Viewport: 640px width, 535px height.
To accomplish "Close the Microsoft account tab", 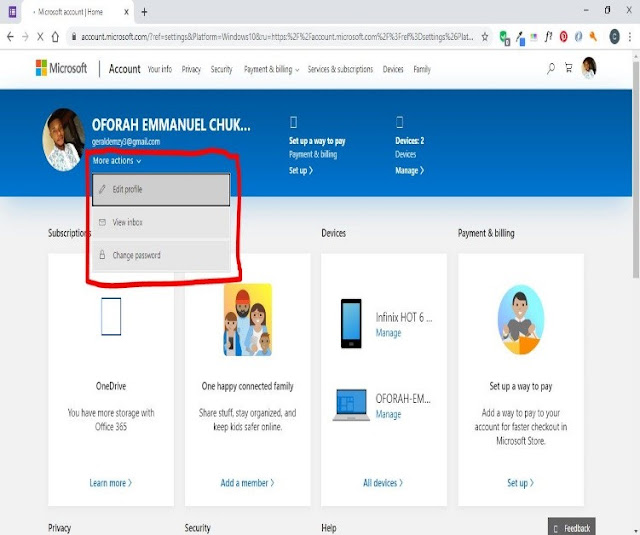I will click(x=127, y=12).
